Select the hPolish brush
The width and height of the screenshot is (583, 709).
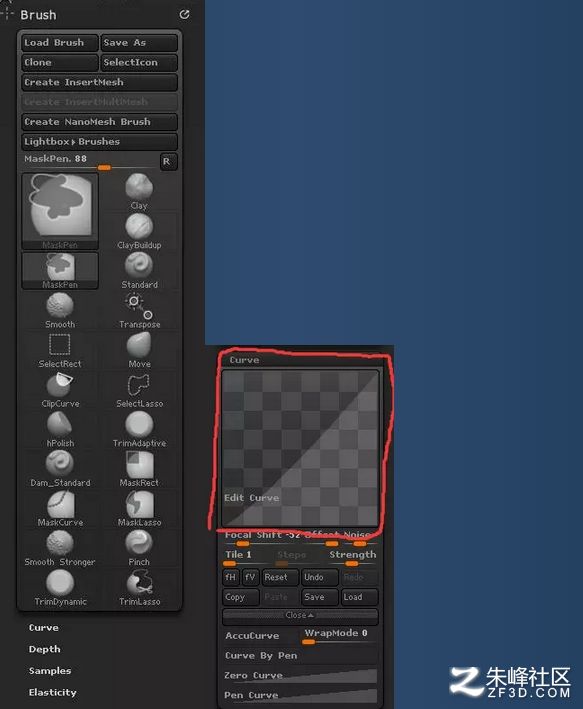pyautogui.click(x=60, y=429)
